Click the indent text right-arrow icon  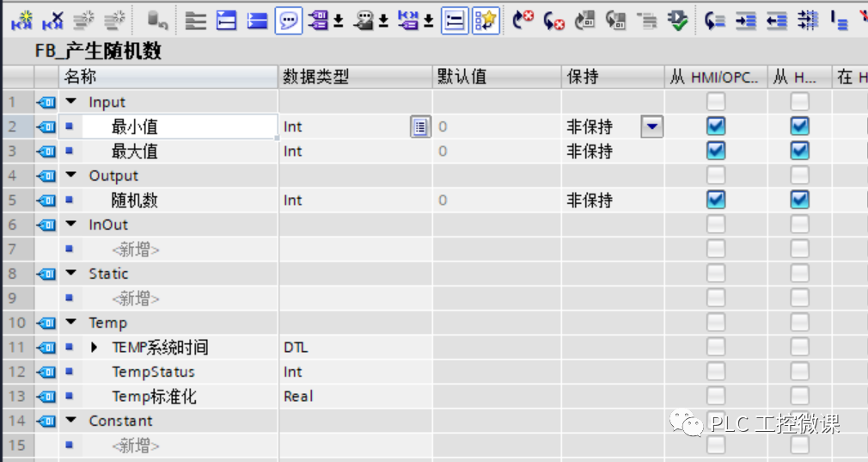(746, 21)
